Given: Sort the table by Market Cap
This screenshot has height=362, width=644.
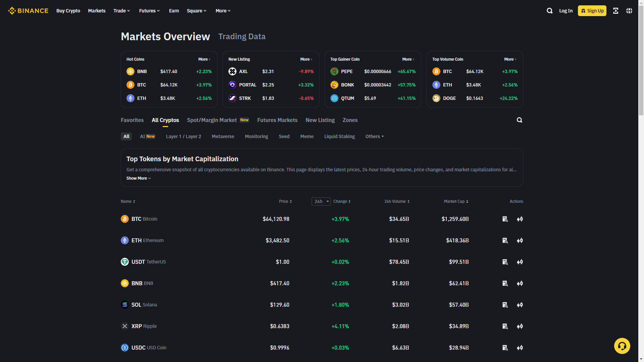Looking at the screenshot, I should [x=456, y=201].
